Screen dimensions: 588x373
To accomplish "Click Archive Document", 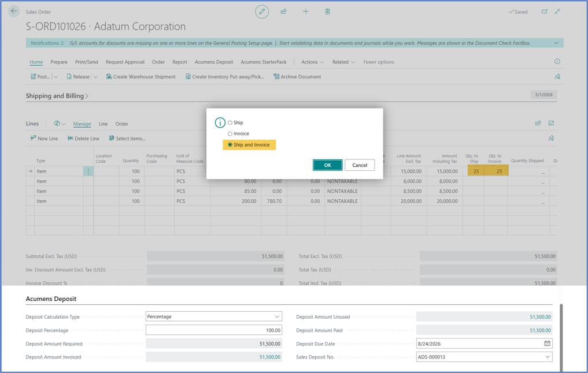I will 297,76.
